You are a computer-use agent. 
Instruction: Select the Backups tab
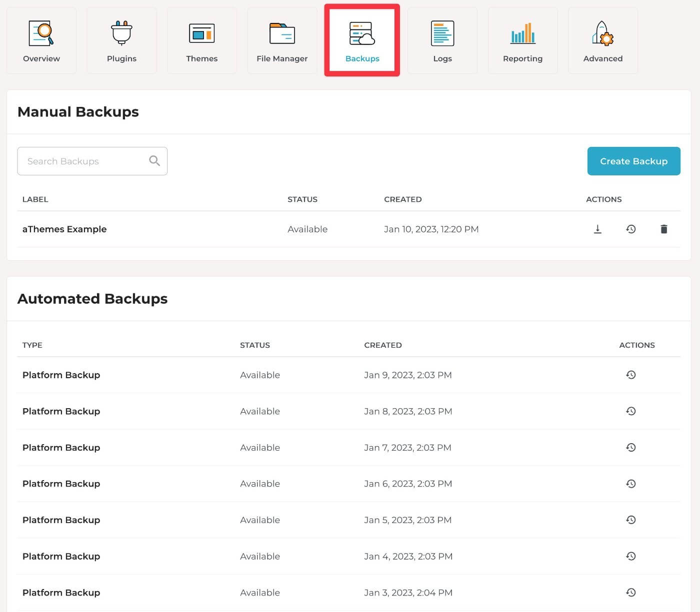362,40
